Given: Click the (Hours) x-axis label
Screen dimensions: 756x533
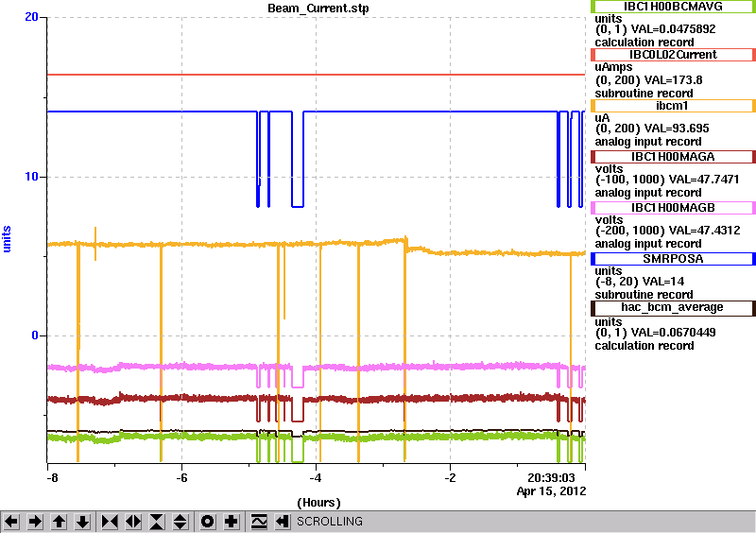Looking at the screenshot, I should [x=318, y=503].
